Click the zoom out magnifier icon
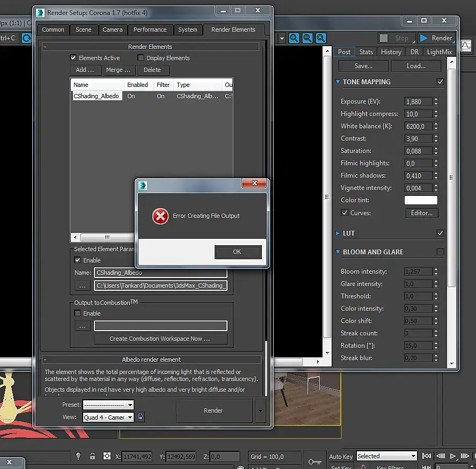Screen dimensions: 476x469 pos(307,38)
